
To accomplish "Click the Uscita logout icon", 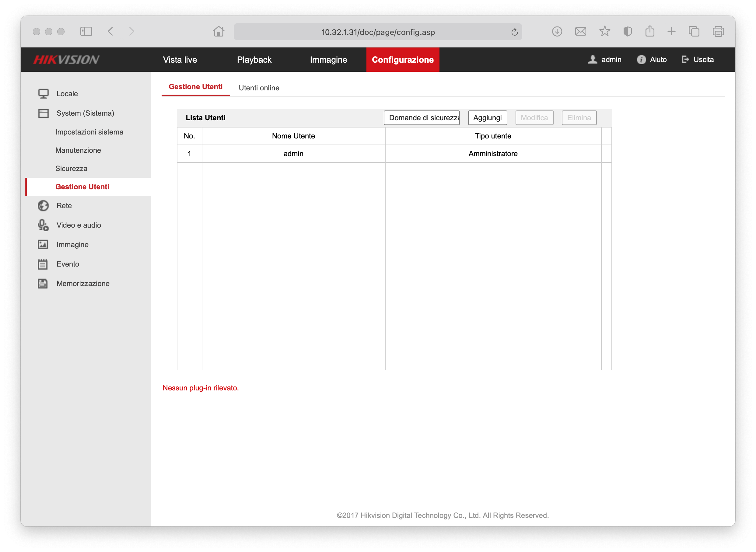I will point(685,59).
